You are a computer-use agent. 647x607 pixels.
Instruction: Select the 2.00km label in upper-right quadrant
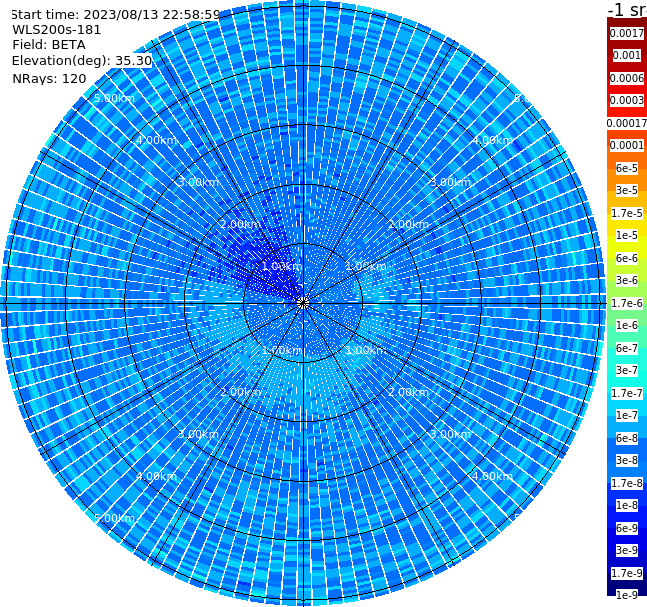[408, 224]
